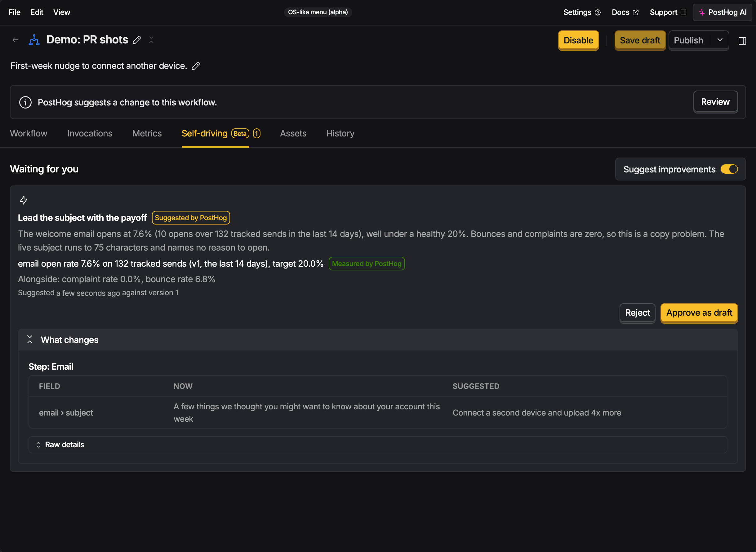Open the side panel icon next to Publish
This screenshot has height=552, width=756.
click(742, 41)
